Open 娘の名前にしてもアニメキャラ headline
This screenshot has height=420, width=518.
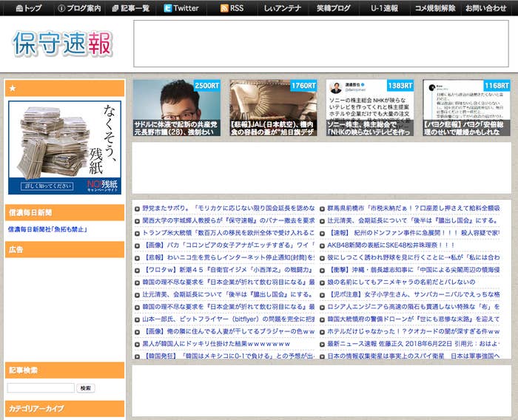pyautogui.click(x=401, y=282)
